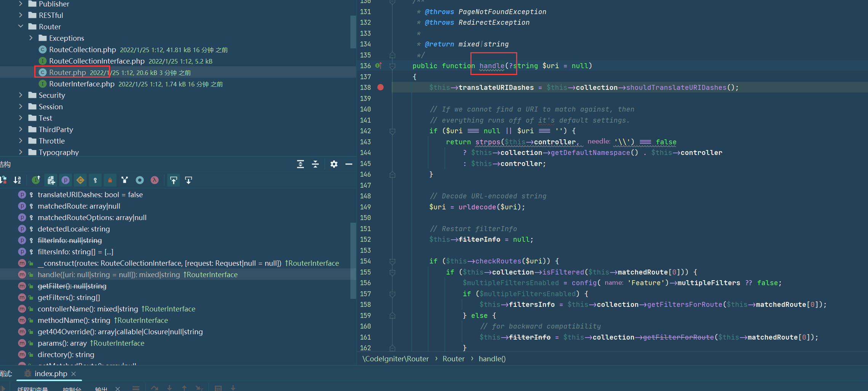
Task: Click RouterInterface link beside methodName()
Action: point(141,320)
